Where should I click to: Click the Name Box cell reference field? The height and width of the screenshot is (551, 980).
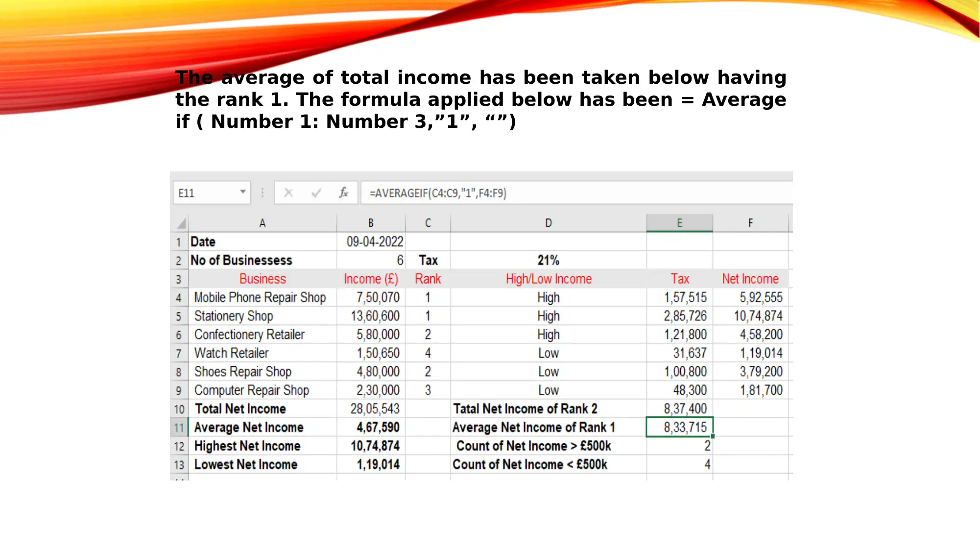click(x=202, y=193)
